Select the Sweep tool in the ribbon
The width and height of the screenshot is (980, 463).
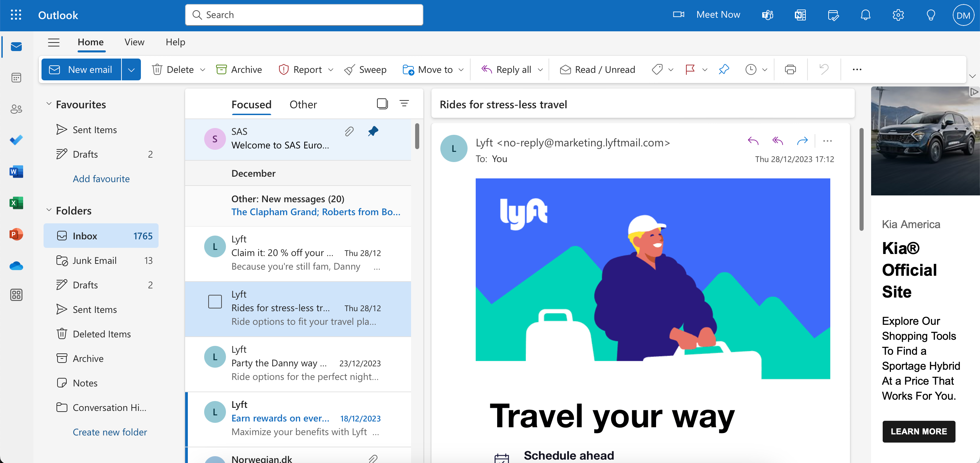[x=365, y=69]
